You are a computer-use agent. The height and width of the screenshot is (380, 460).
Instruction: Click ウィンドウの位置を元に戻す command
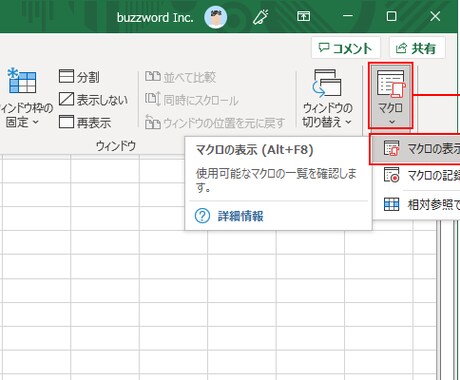[215, 123]
